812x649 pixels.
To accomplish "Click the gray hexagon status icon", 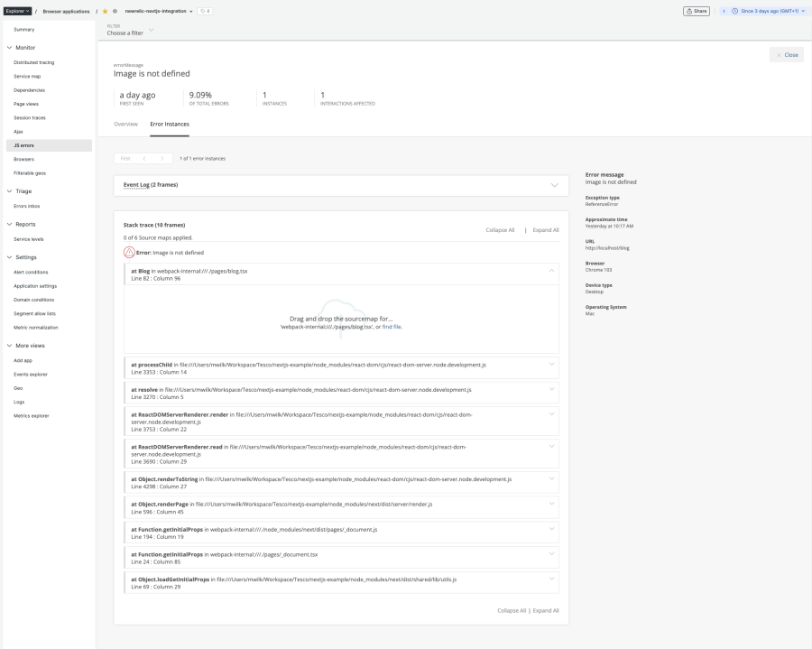I will (115, 11).
